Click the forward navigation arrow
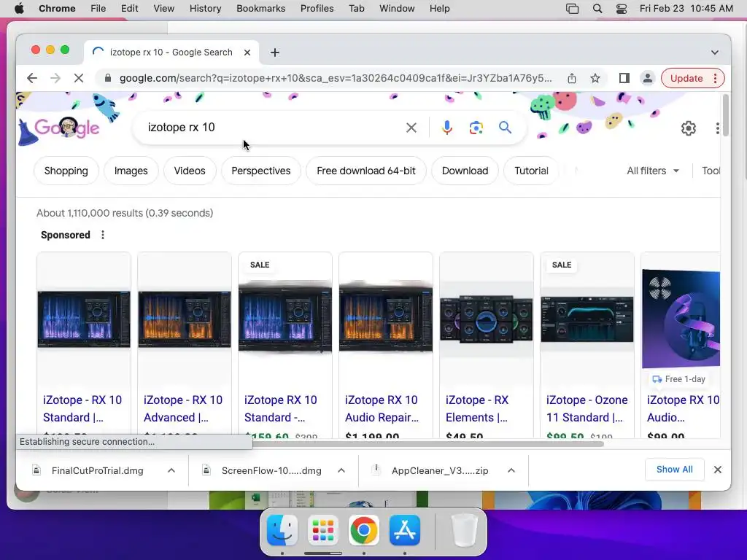The image size is (747, 560). tap(55, 78)
